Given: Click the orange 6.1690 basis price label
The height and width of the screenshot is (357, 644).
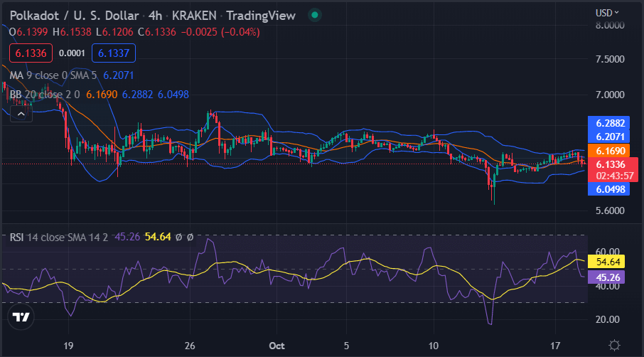Looking at the screenshot, I should 608,151.
